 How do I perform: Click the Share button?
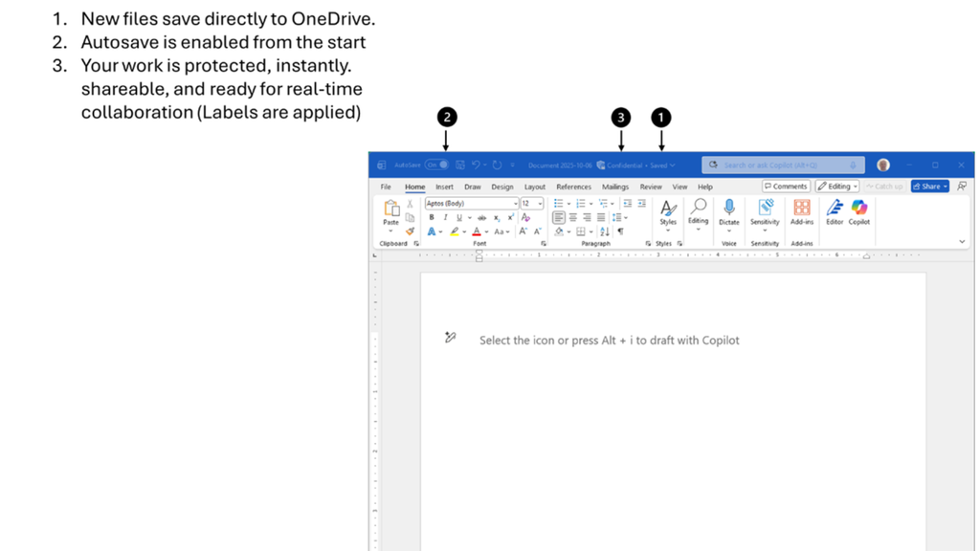(x=927, y=187)
